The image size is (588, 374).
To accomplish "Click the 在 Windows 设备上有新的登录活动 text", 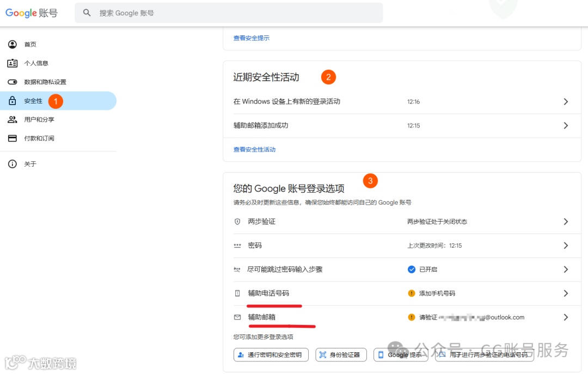I will [x=287, y=102].
